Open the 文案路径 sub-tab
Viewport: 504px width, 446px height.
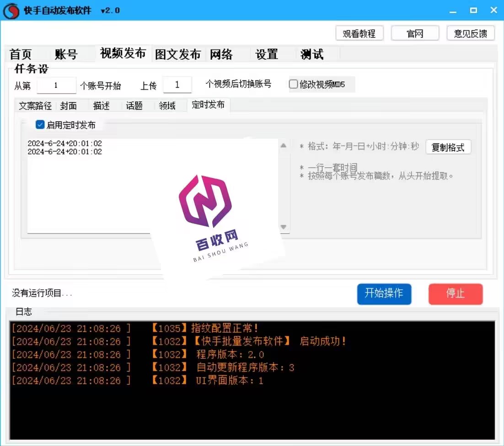tap(35, 105)
